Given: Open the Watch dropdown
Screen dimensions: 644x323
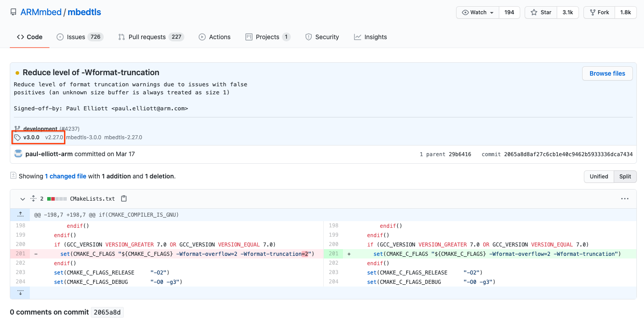Looking at the screenshot, I should click(x=477, y=12).
